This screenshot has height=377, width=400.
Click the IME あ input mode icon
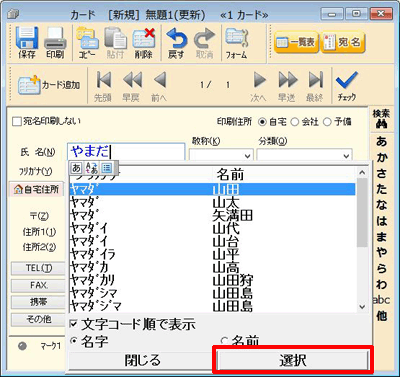[x=76, y=168]
